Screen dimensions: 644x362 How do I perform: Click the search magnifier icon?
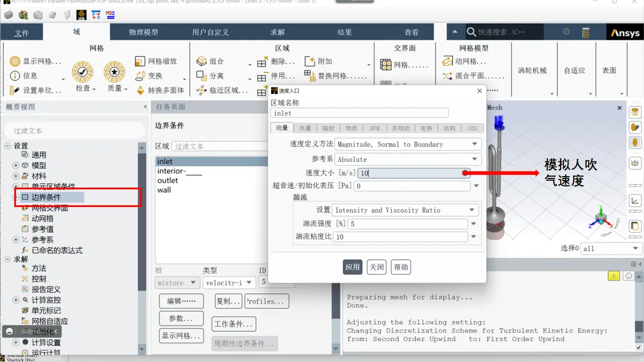[x=471, y=32]
